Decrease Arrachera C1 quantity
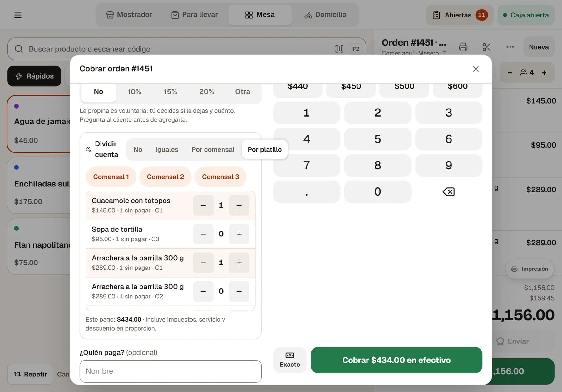 click(x=203, y=263)
